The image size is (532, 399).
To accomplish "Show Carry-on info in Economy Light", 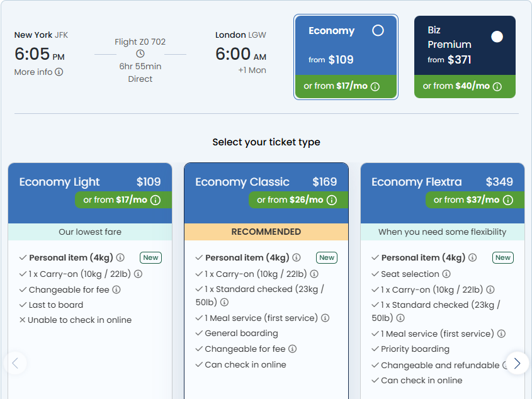I will point(138,274).
